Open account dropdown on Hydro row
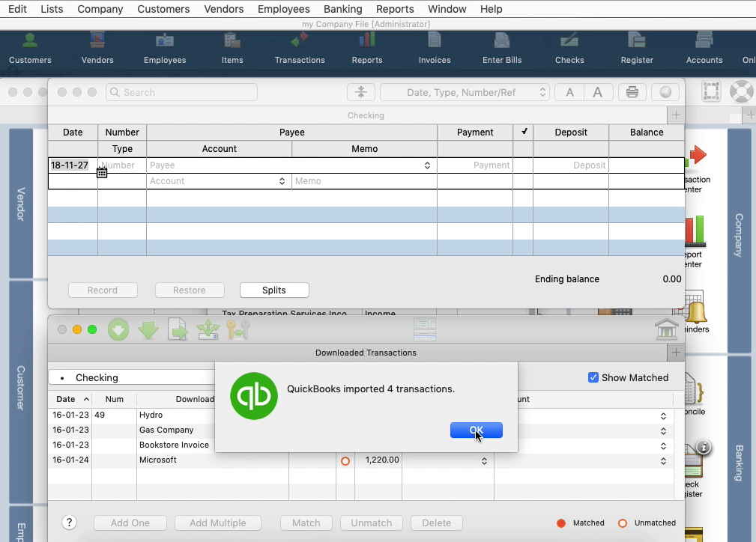 (x=663, y=415)
